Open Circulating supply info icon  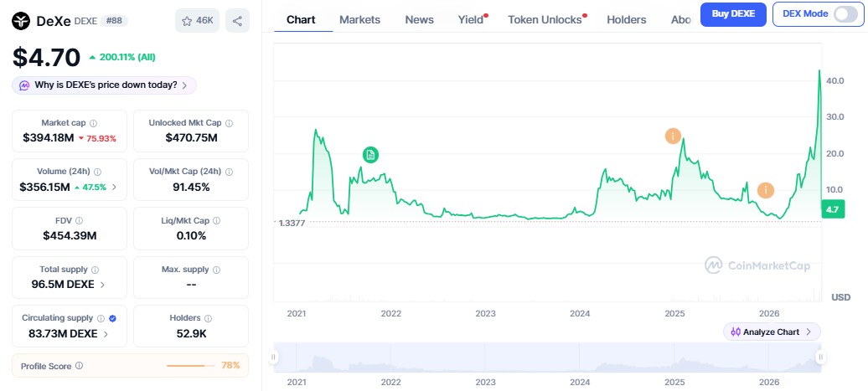[x=101, y=318]
